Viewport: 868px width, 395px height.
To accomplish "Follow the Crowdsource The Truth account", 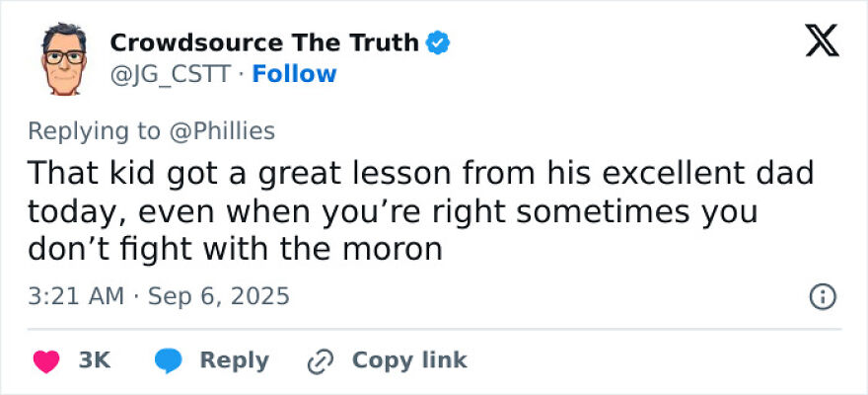I will (294, 74).
